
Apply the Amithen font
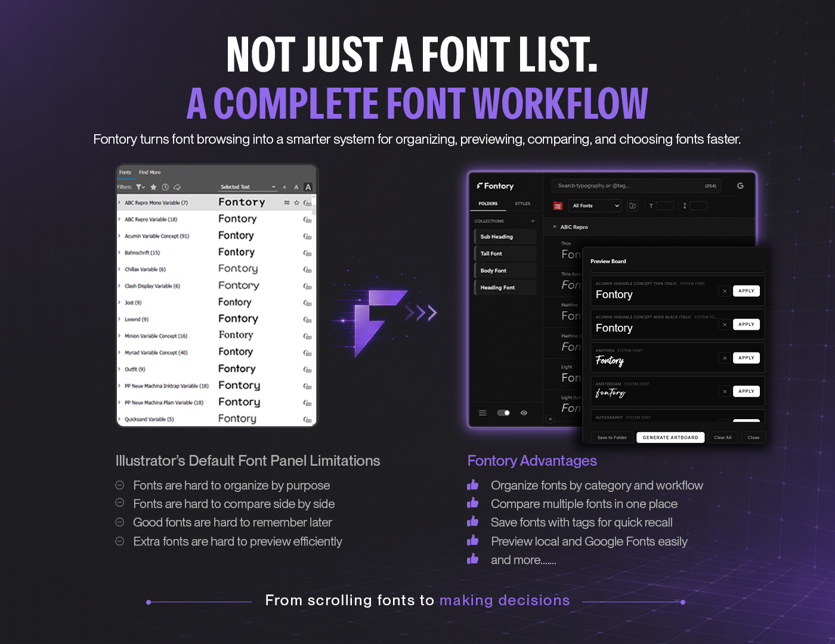(x=746, y=358)
